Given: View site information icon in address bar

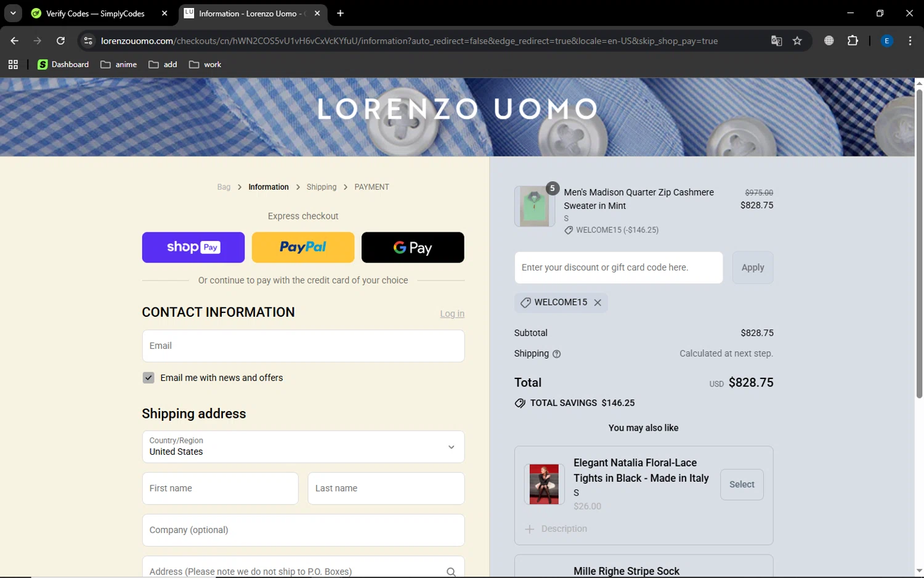Looking at the screenshot, I should [x=88, y=41].
